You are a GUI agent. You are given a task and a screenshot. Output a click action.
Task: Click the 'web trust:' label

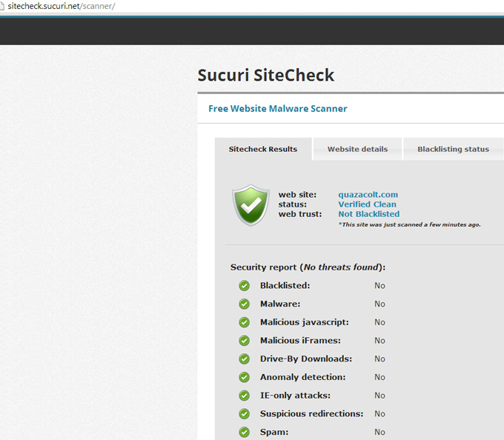pyautogui.click(x=300, y=214)
